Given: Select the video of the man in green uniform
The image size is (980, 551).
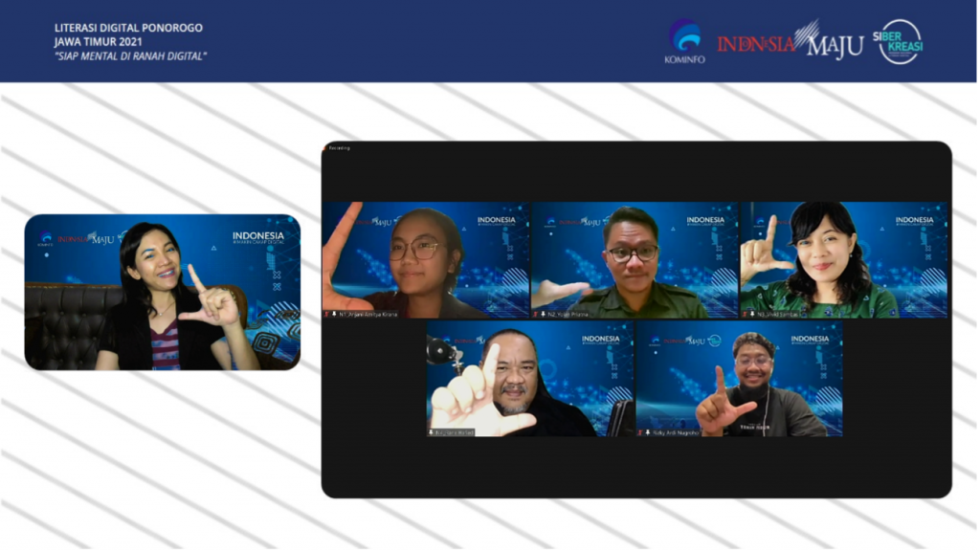Looking at the screenshot, I should pos(634,258).
